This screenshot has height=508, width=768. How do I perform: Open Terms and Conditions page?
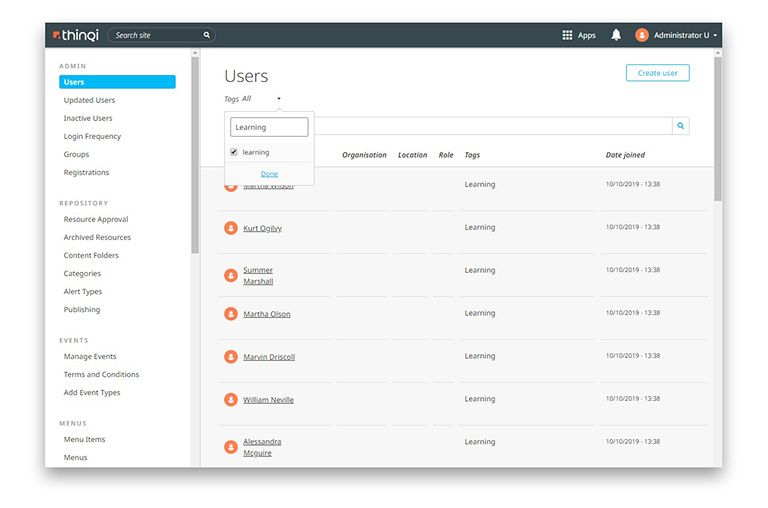[x=101, y=374]
